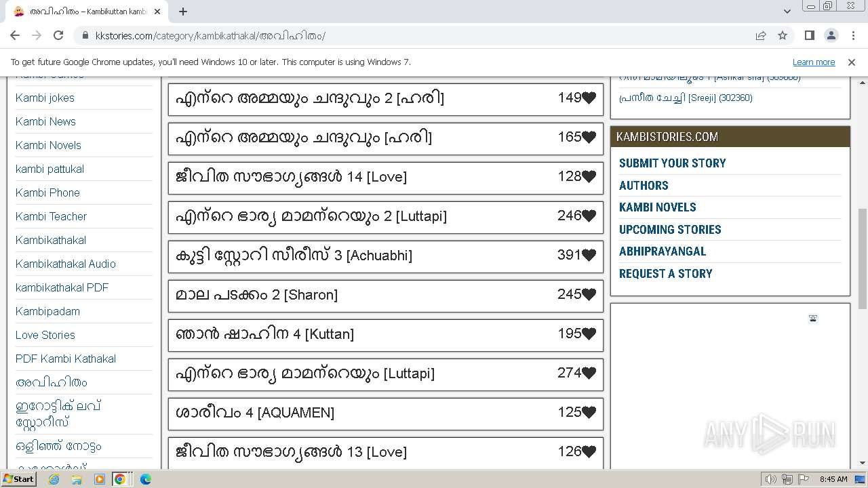
Task: Select the Kambikuttan browser tab
Action: click(88, 12)
